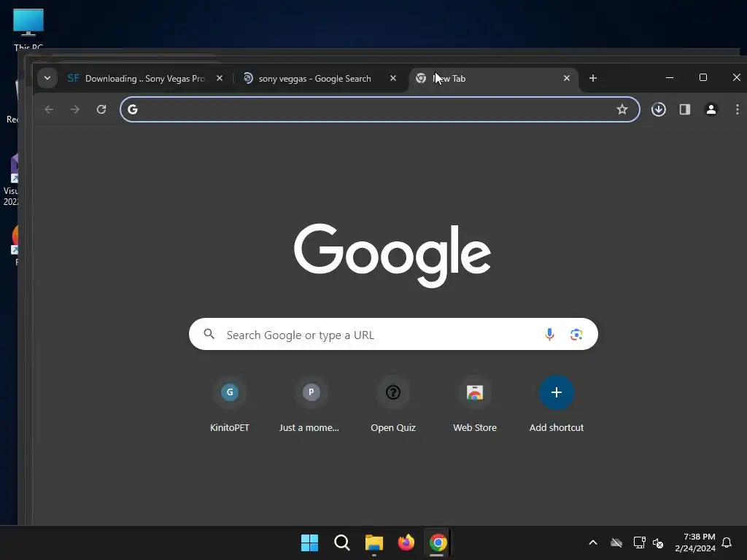This screenshot has width=747, height=560.
Task: Click the muted volume tray icon
Action: [x=658, y=542]
